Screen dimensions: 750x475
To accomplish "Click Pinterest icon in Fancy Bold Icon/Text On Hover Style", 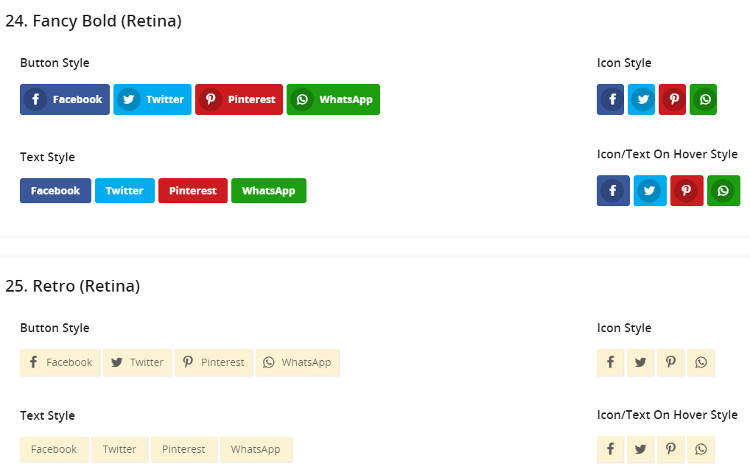I will pyautogui.click(x=687, y=190).
